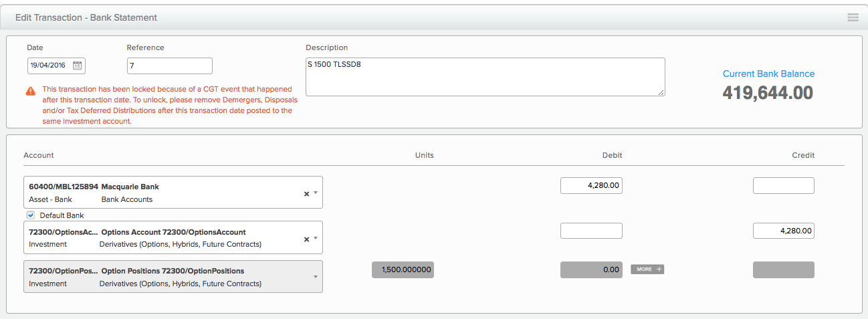The width and height of the screenshot is (868, 319).
Task: Click the Edit Transaction - Bank Statement title
Action: (x=86, y=17)
